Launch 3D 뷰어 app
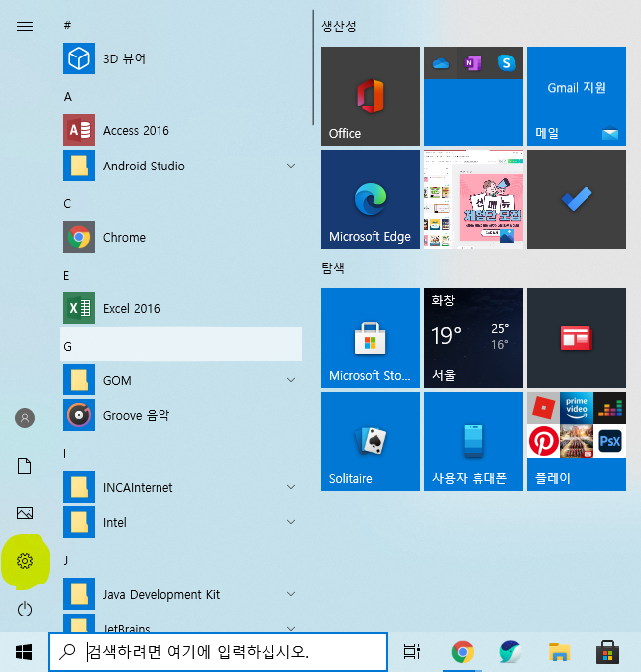The image size is (641, 672). [182, 58]
